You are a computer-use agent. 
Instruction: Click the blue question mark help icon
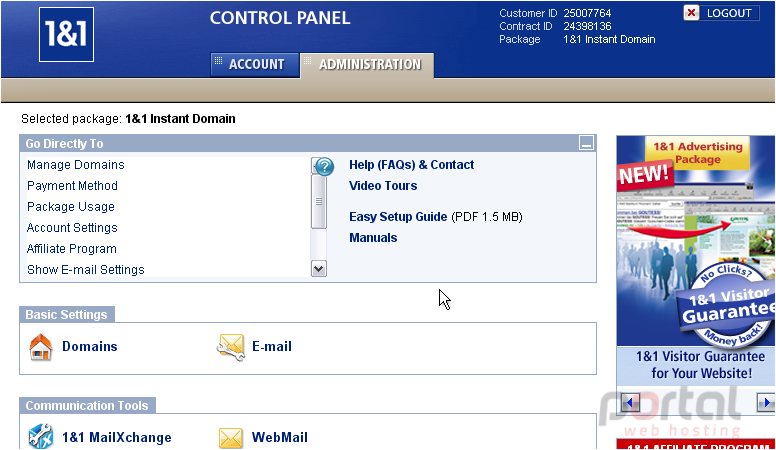[325, 166]
